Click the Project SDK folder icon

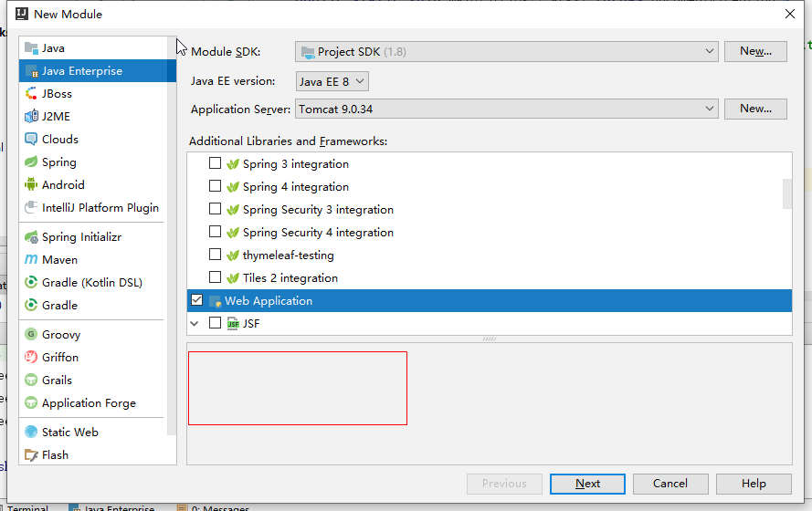point(308,52)
